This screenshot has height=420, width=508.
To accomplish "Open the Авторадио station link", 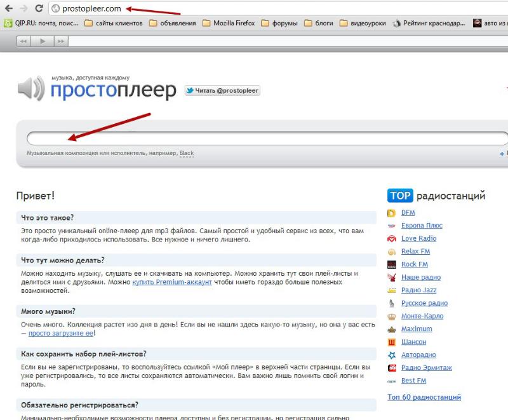I will (418, 355).
